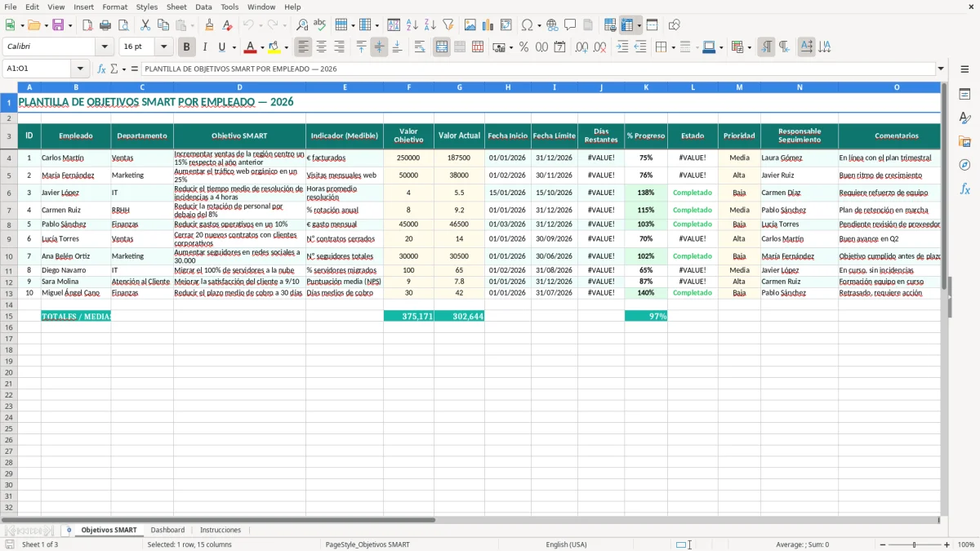Open the sidebar Functions panel
980x551 pixels.
tap(964, 189)
